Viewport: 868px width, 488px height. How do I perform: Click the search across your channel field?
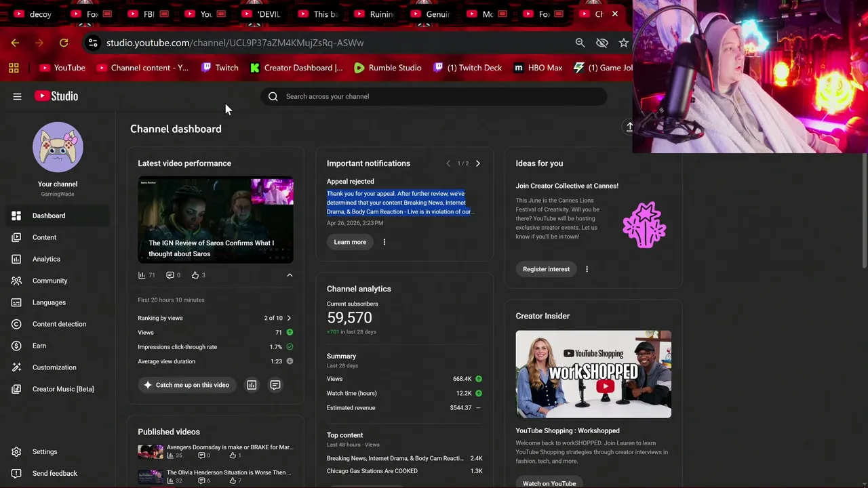(434, 96)
